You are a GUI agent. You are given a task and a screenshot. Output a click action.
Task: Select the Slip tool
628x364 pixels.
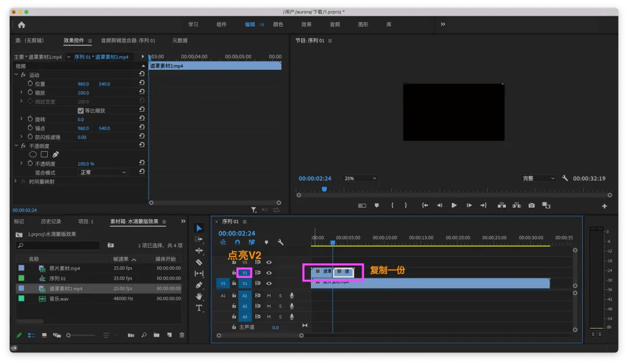click(199, 273)
